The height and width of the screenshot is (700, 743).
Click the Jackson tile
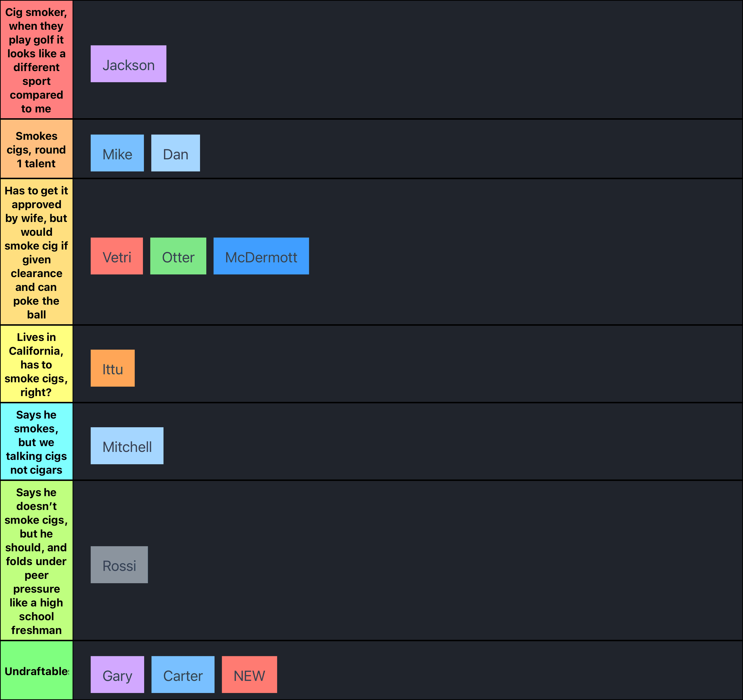pos(128,64)
